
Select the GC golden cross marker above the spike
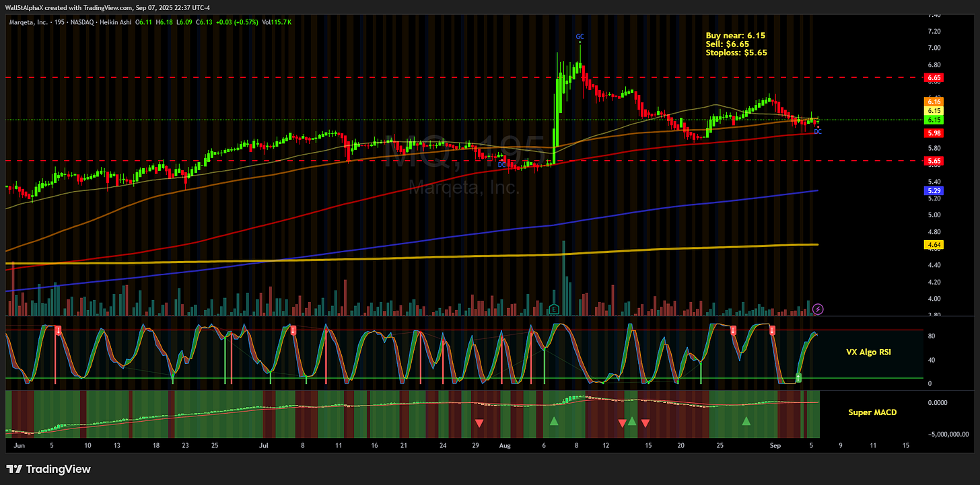[580, 36]
